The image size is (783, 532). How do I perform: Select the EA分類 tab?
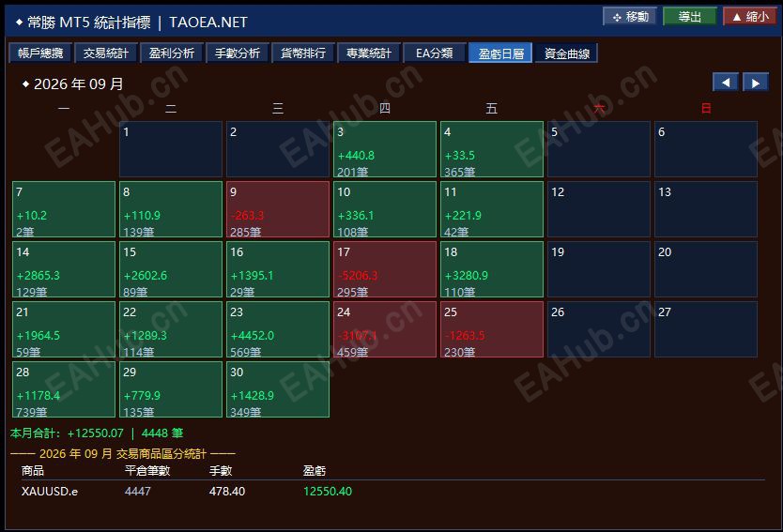(435, 53)
